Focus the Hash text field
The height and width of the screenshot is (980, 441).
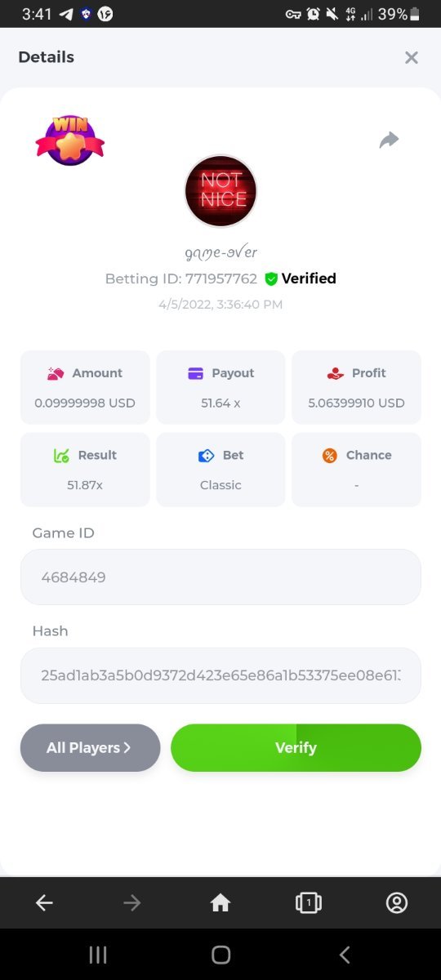point(220,675)
